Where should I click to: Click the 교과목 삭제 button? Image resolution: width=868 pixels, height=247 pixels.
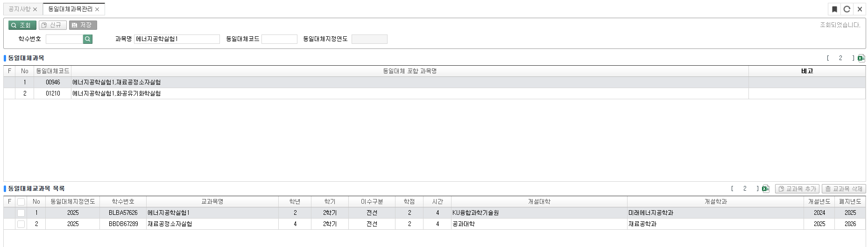coord(844,189)
